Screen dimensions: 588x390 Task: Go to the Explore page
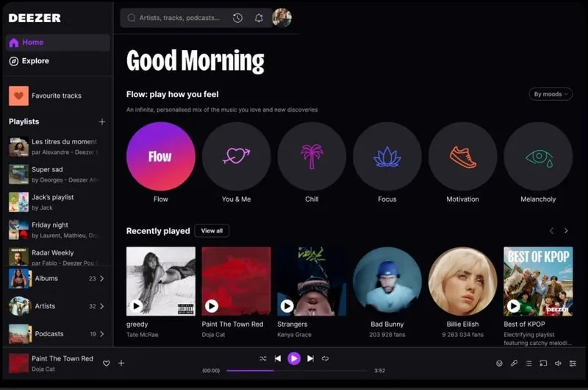(35, 61)
